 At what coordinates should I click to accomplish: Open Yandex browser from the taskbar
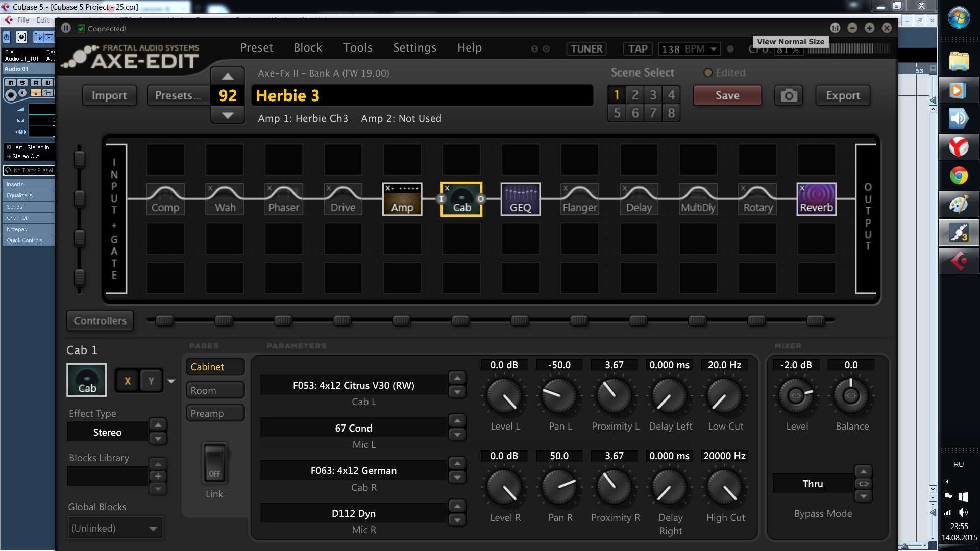point(959,147)
